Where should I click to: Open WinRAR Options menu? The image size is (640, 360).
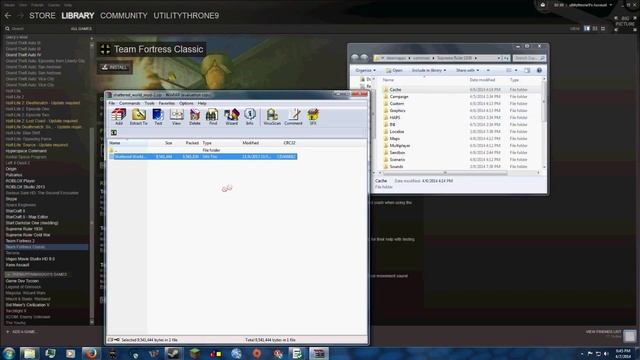pyautogui.click(x=186, y=103)
